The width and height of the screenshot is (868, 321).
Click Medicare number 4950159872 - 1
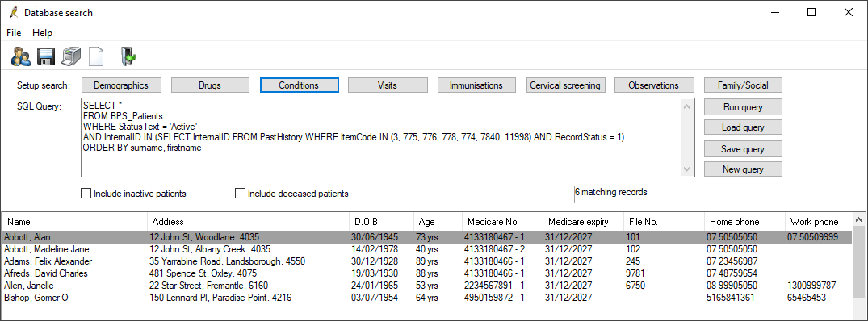494,298
